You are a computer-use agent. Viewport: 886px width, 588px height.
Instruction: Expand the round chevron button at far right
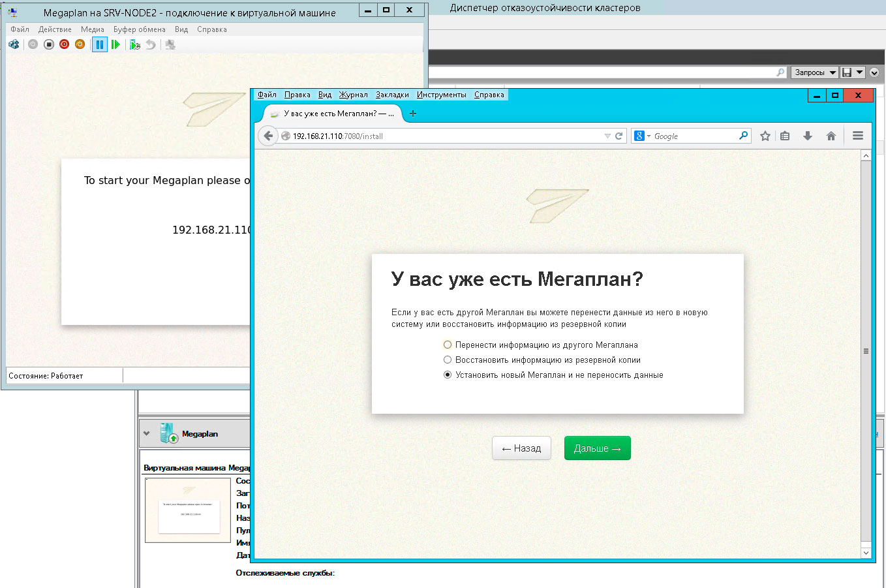[x=875, y=72]
